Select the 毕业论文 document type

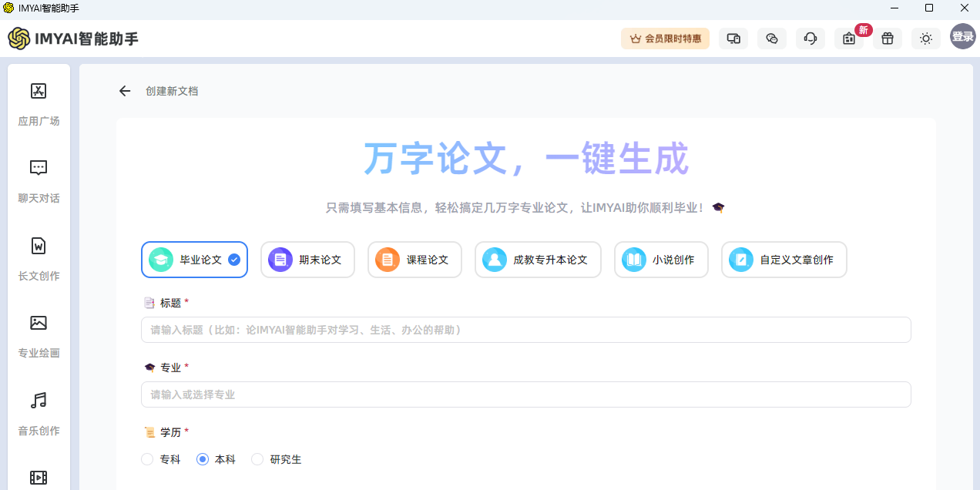[x=194, y=260]
